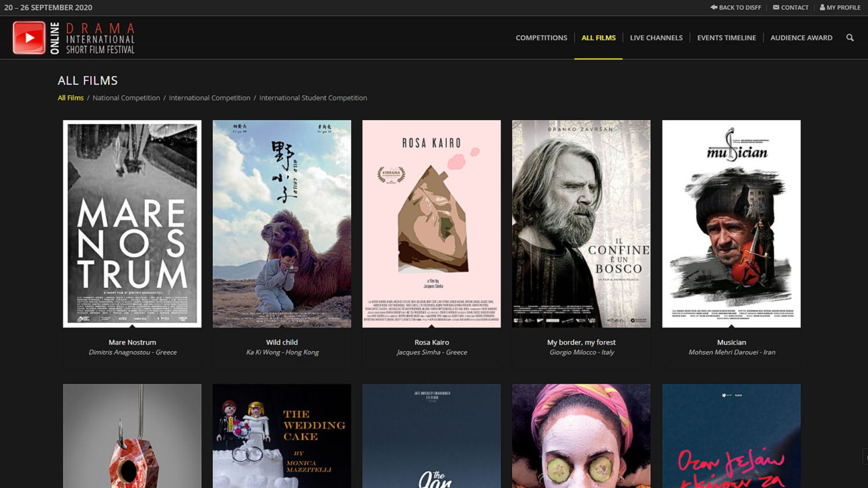Filter by International Competition
868x488 pixels.
(209, 98)
